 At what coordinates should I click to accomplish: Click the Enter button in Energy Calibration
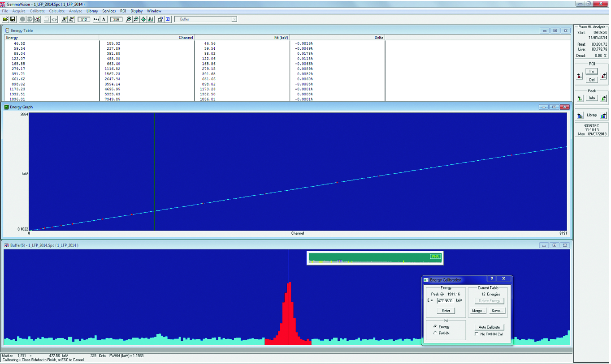pos(446,310)
